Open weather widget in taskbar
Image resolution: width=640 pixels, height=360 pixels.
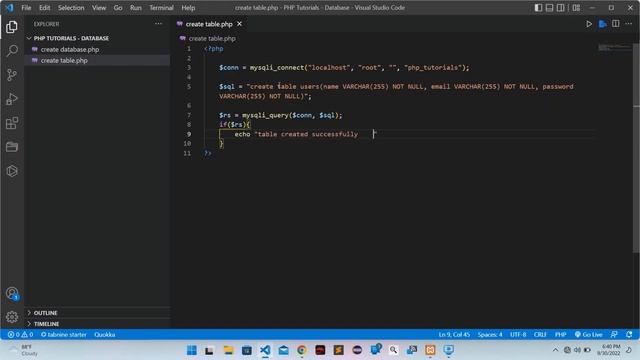click(x=24, y=350)
